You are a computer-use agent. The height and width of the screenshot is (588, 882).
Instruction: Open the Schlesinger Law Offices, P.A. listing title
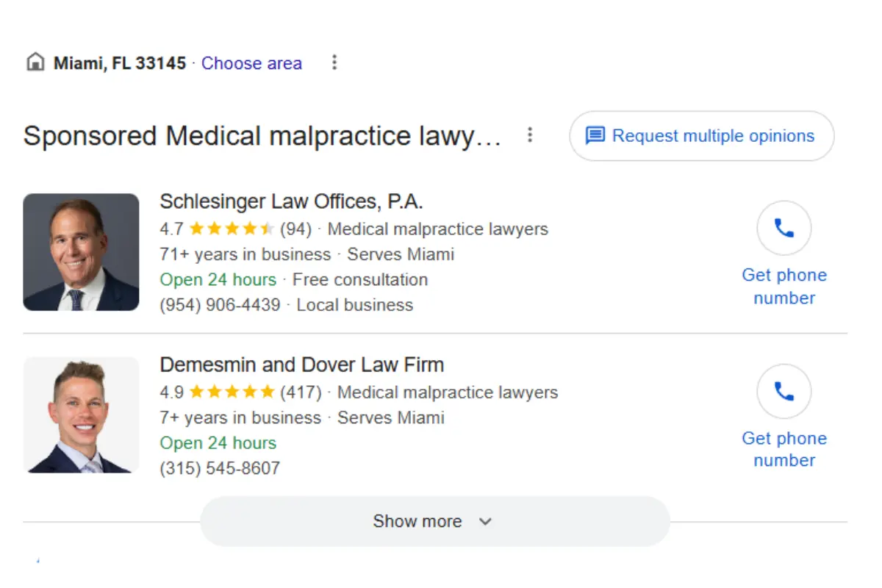[x=291, y=201]
